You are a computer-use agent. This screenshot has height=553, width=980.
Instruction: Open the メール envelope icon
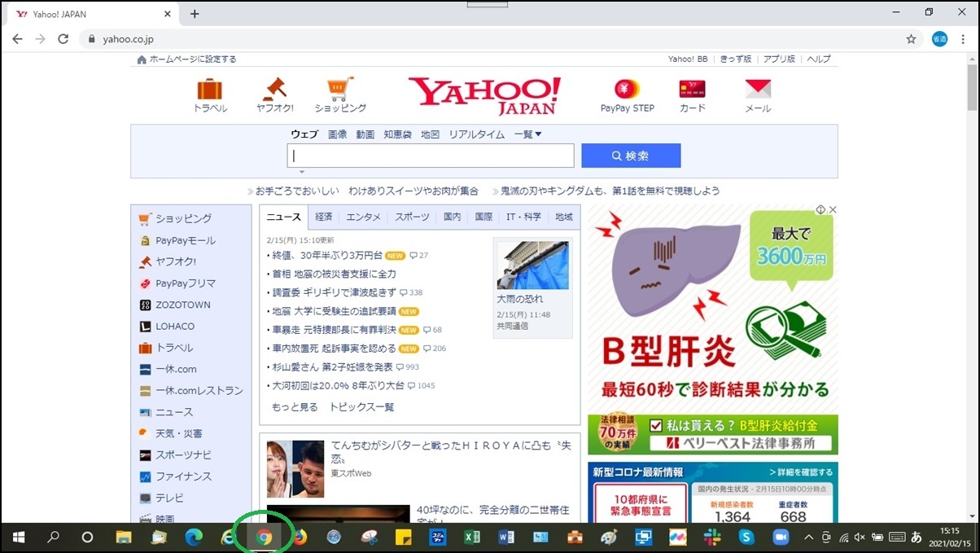coord(758,89)
